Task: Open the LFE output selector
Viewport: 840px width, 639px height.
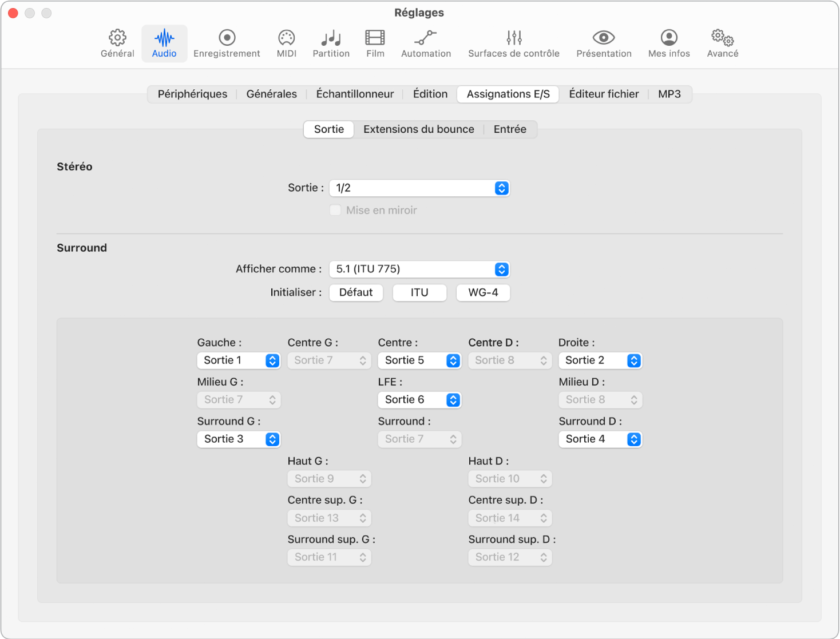Action: pyautogui.click(x=419, y=399)
